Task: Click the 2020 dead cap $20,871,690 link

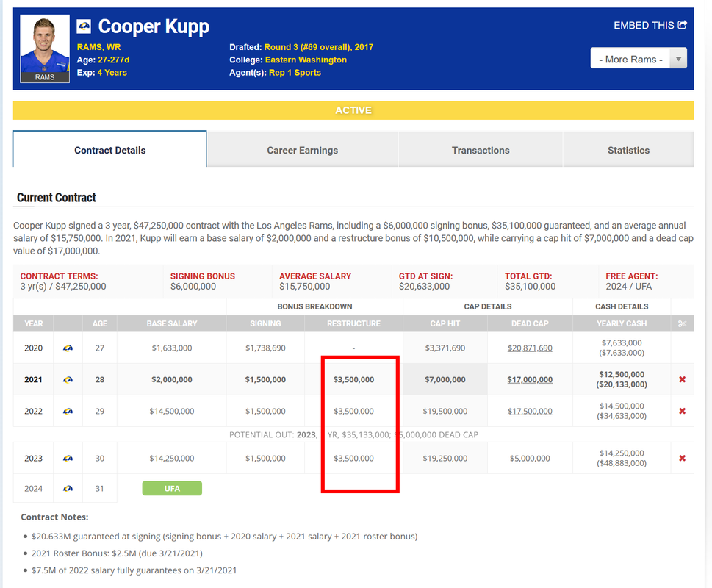Action: coord(530,348)
